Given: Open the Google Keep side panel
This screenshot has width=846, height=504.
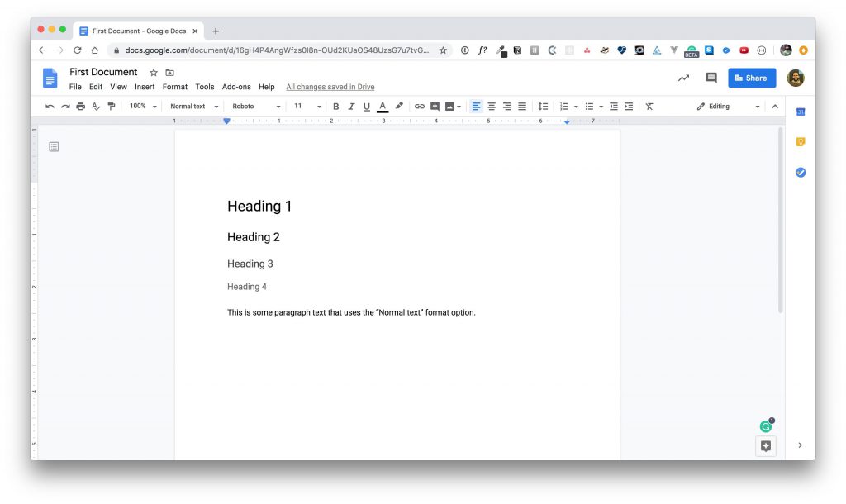Looking at the screenshot, I should (x=800, y=140).
